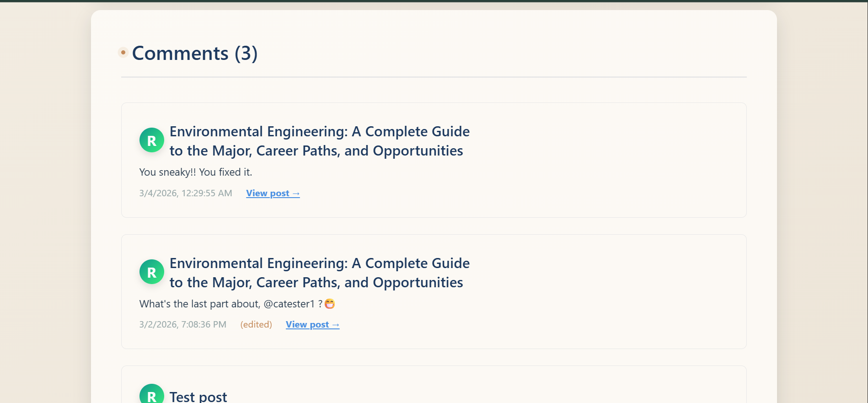Click the (edited) label

pyautogui.click(x=256, y=324)
